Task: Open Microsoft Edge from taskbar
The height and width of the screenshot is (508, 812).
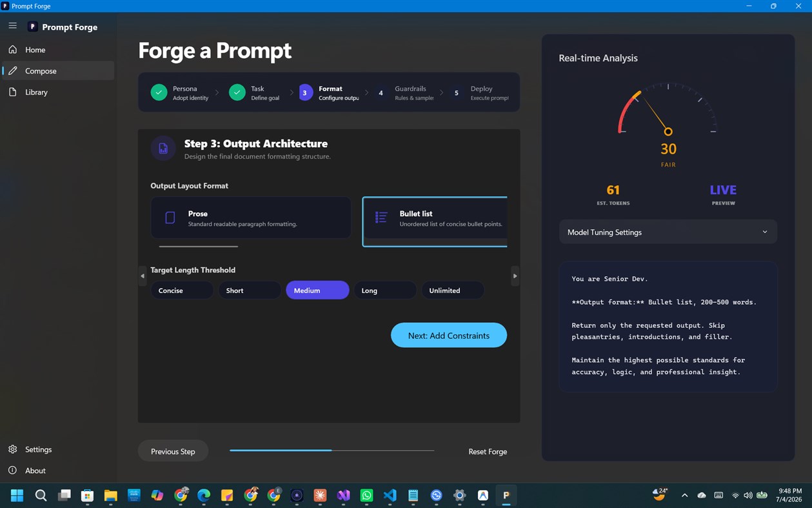Action: (x=204, y=495)
